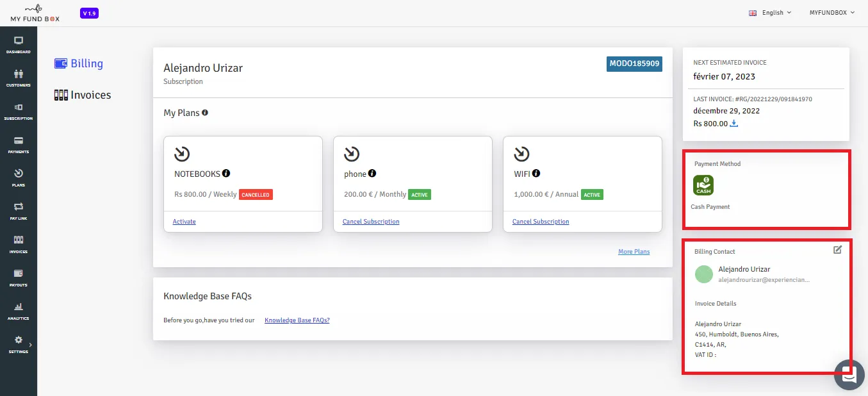This screenshot has width=868, height=396.
Task: Open the Payments sidebar section
Action: click(18, 144)
